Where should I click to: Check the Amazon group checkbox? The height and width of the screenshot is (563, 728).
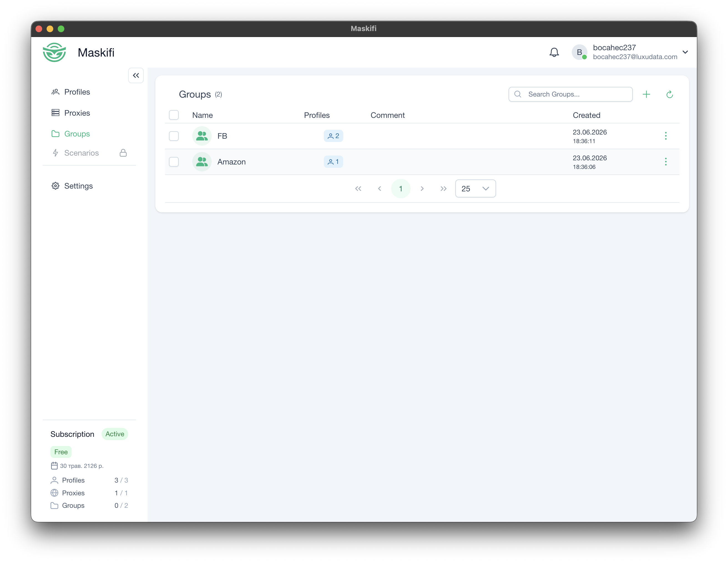(x=174, y=162)
